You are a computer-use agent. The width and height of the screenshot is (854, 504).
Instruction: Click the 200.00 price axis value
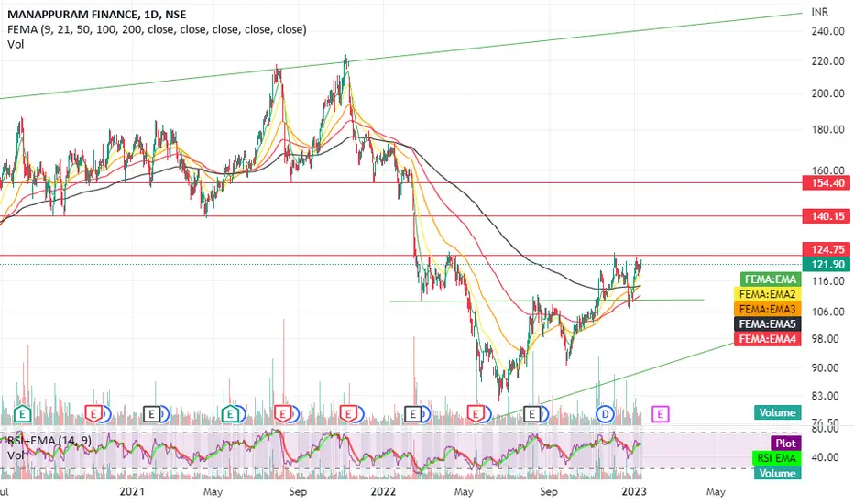pyautogui.click(x=827, y=93)
